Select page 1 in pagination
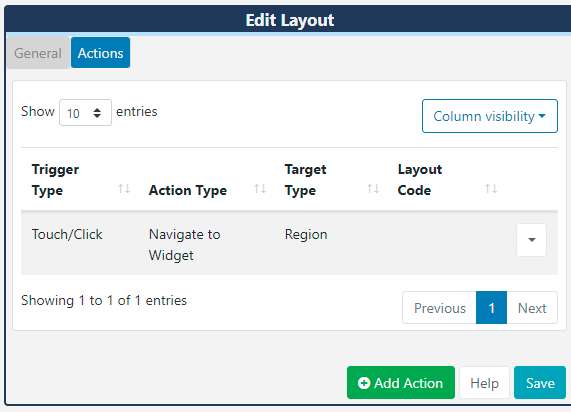Screen dimensions: 571x412 click(x=492, y=308)
